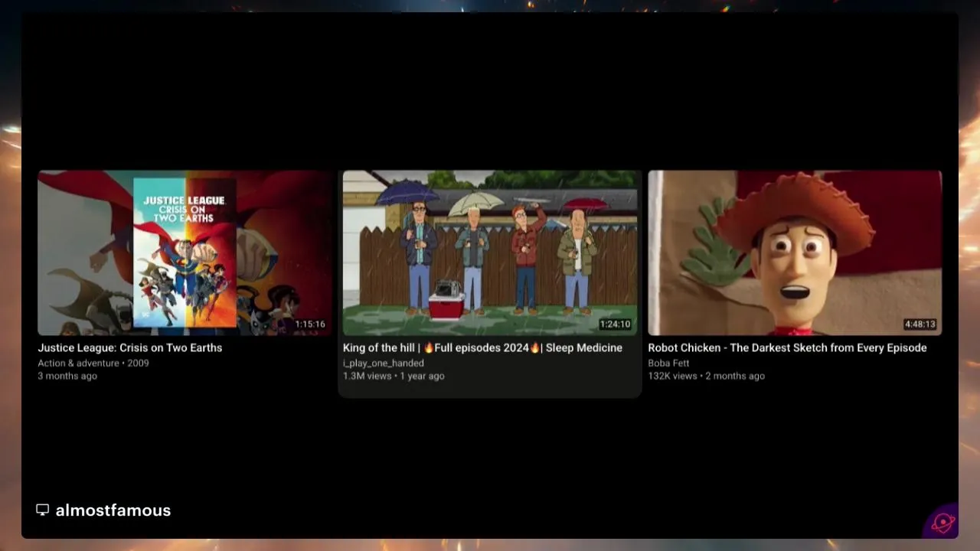Click title "Justice League: Crisis on Two Earths"

click(130, 347)
